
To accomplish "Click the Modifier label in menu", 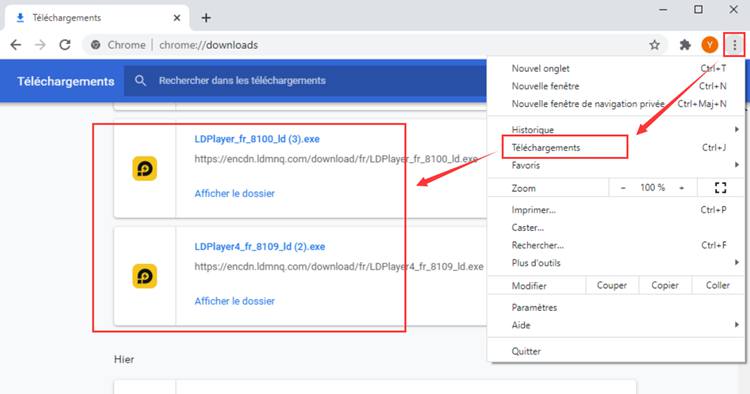I will [x=529, y=286].
